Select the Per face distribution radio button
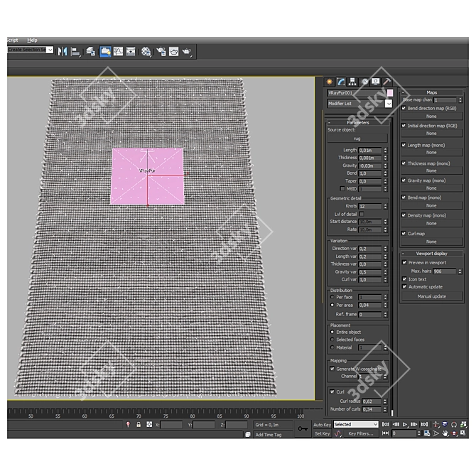The image size is (476, 476). tap(332, 297)
